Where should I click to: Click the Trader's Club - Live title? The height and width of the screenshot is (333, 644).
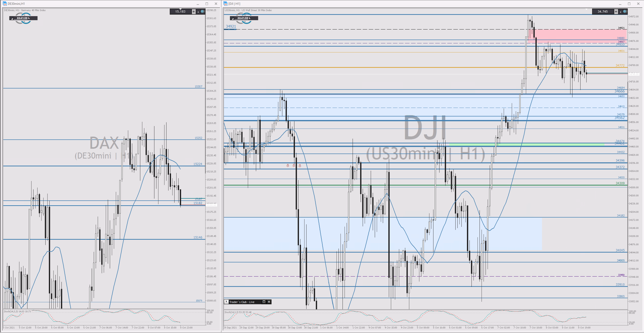coord(242,302)
